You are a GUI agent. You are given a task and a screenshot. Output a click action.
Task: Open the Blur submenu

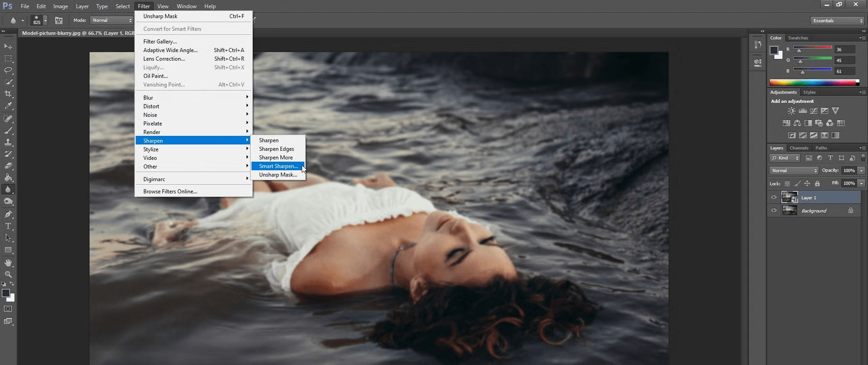click(194, 98)
